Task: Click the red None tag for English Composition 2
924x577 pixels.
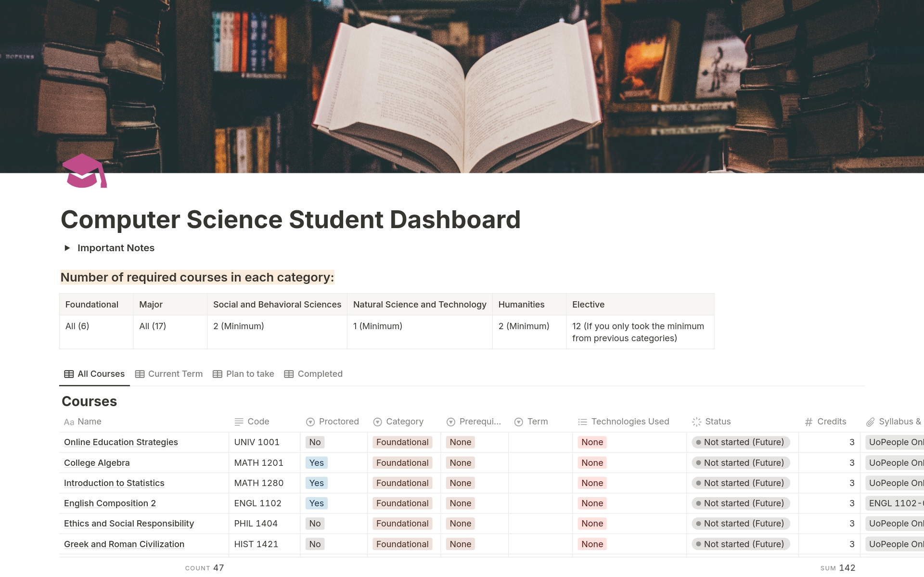Action: (592, 503)
